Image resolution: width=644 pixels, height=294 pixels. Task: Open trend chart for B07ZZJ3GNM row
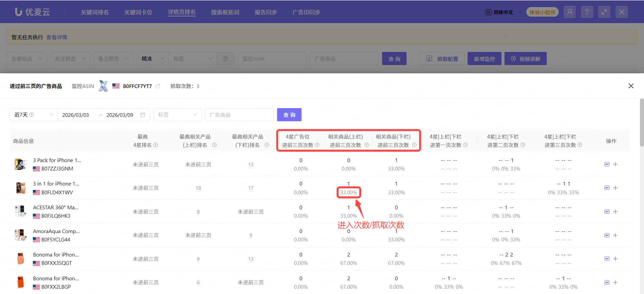607,164
